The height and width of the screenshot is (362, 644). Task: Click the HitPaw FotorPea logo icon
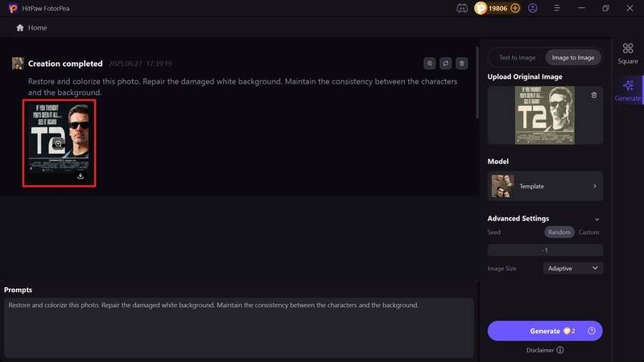(13, 8)
